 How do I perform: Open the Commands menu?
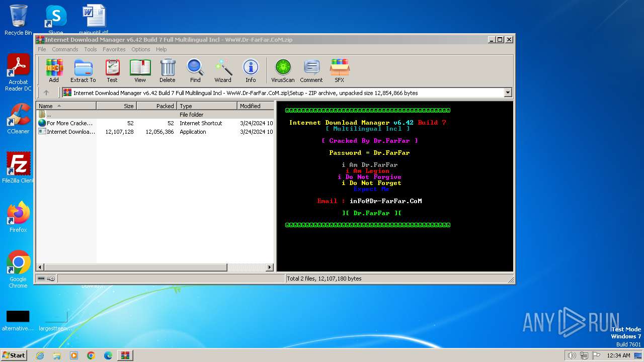[x=65, y=49]
